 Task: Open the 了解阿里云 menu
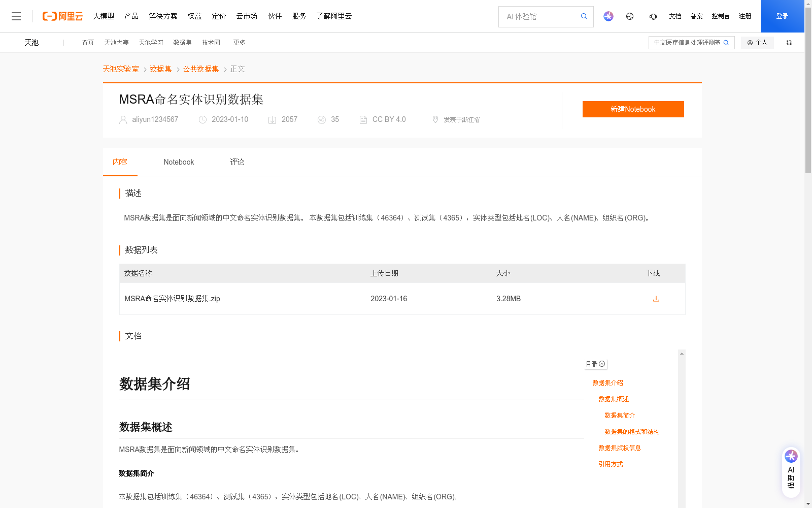point(334,16)
